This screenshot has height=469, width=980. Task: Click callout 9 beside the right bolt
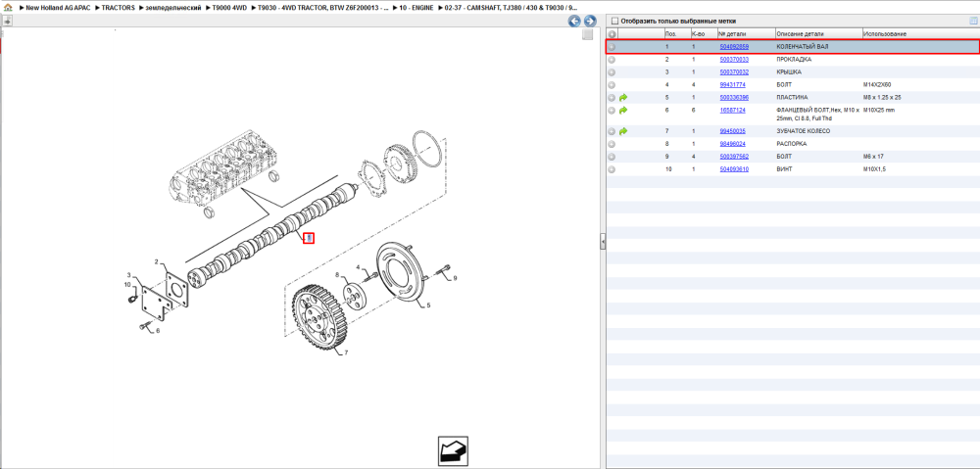[455, 278]
